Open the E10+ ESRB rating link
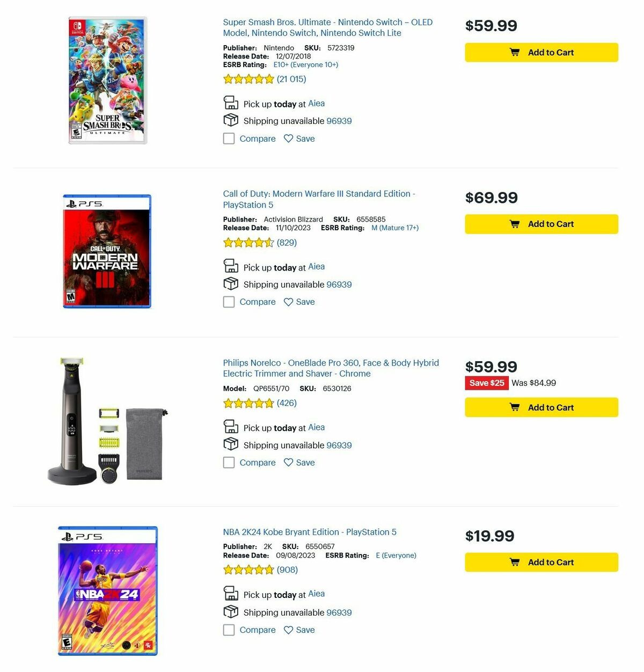The height and width of the screenshot is (672, 644). tap(307, 64)
